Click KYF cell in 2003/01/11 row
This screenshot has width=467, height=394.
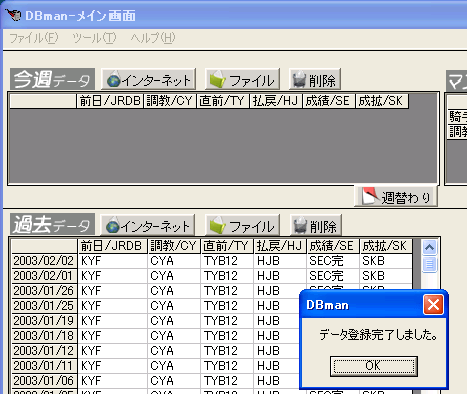point(112,366)
